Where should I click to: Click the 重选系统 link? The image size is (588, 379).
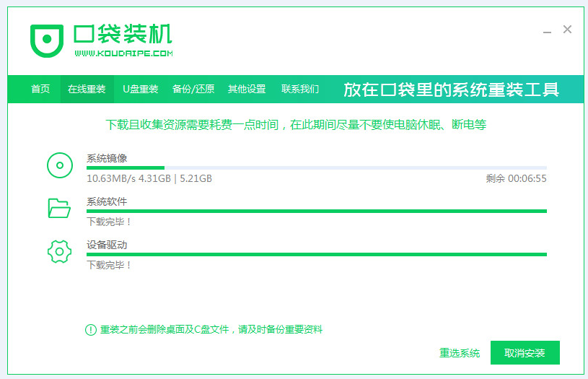coord(460,353)
